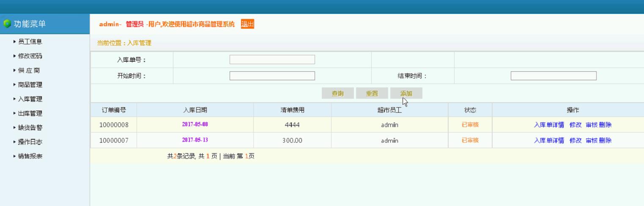Image resolution: width=644 pixels, height=206 pixels.
Task: Click 已审核 status for order 10000007
Action: point(470,141)
